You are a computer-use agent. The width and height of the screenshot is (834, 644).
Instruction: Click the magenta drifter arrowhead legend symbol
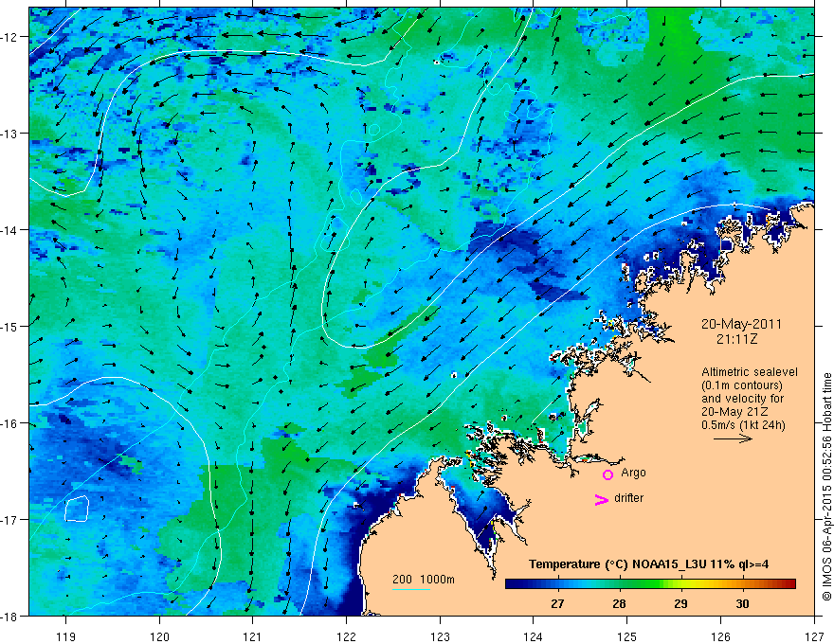point(601,499)
